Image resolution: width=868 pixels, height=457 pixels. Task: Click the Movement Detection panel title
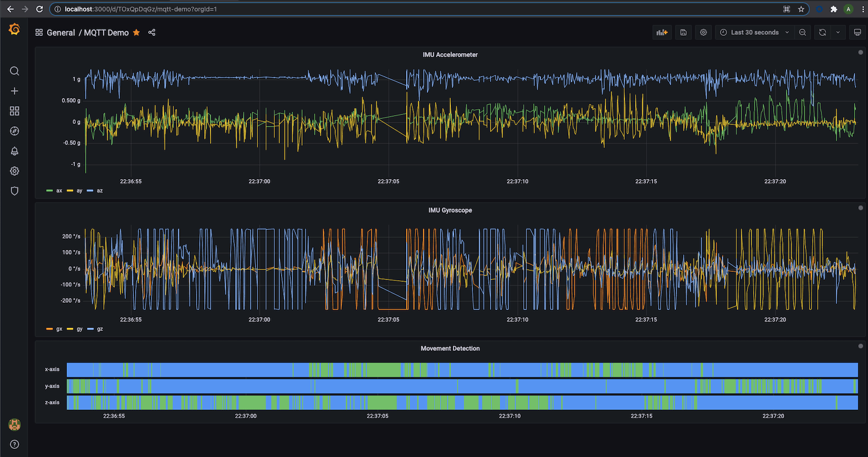[450, 348]
